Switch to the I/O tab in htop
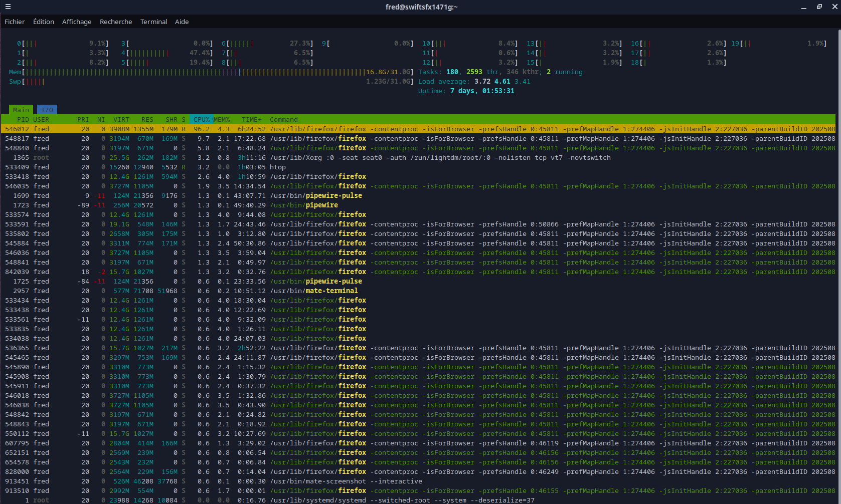Screen dimensions: 841x504 [47, 110]
